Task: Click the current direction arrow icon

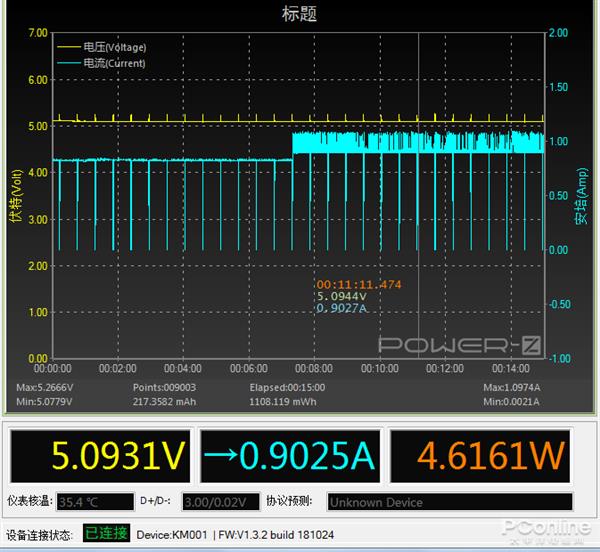Action: point(221,454)
